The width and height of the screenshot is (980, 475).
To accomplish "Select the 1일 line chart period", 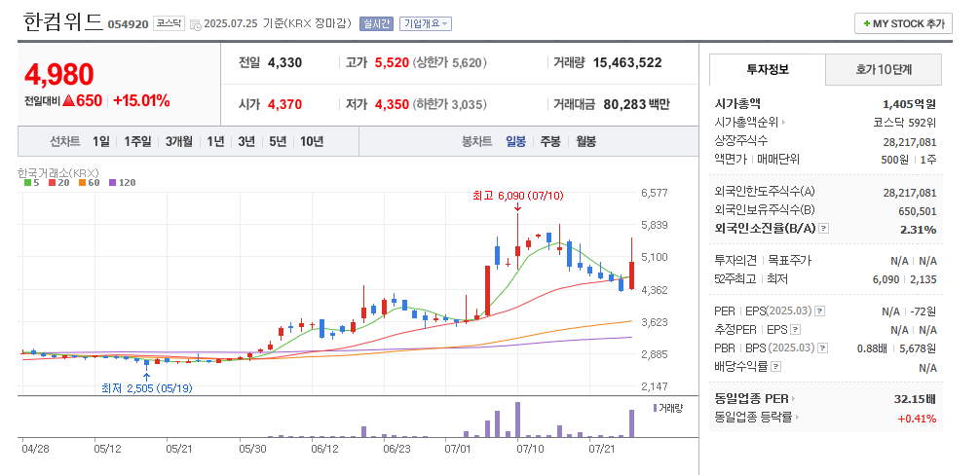I will pos(100,142).
